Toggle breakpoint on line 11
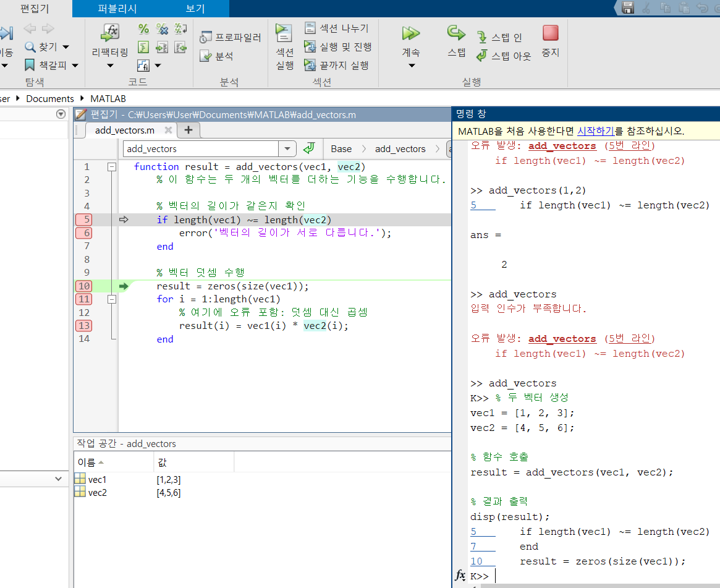Image resolution: width=720 pixels, height=588 pixels. click(x=85, y=299)
